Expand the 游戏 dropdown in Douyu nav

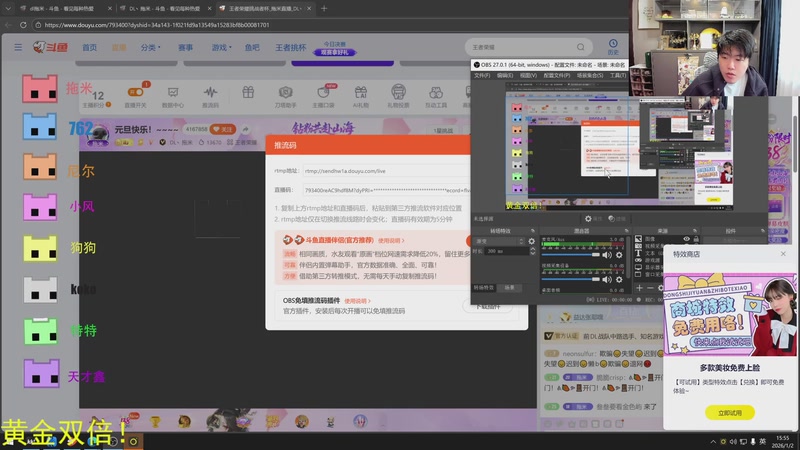(x=221, y=47)
